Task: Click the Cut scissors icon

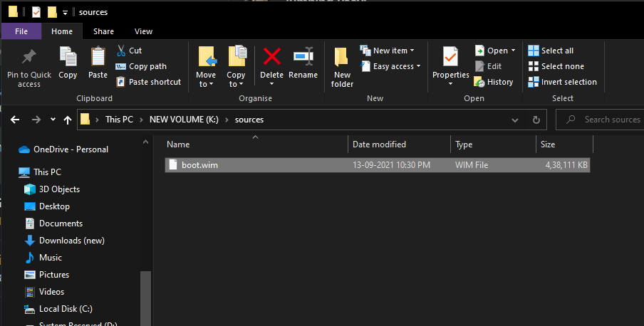Action: point(121,51)
